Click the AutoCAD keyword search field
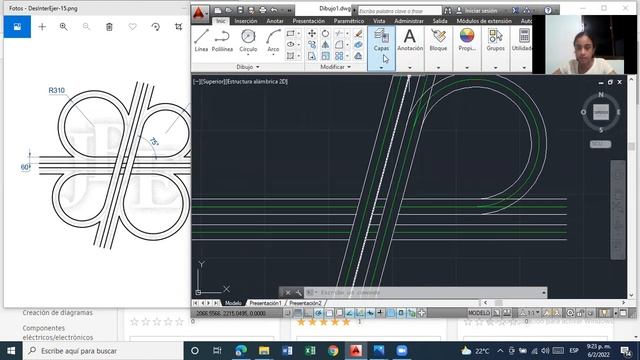 pos(400,11)
